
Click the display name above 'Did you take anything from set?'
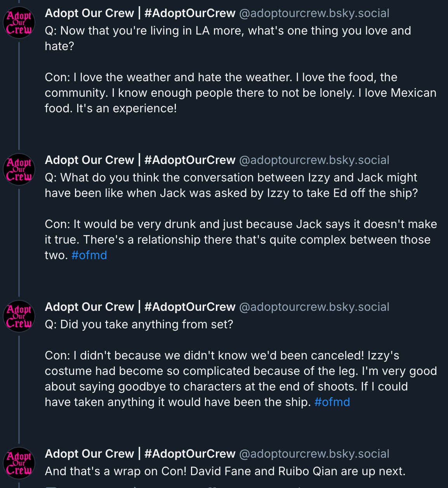140,307
